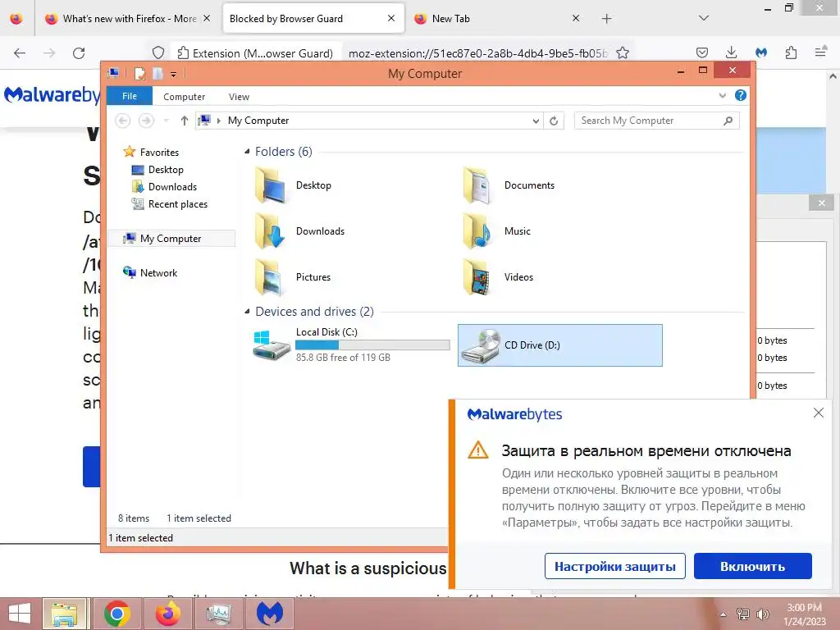The height and width of the screenshot is (630, 840).
Task: Click the Настройки защиты button
Action: pos(615,566)
